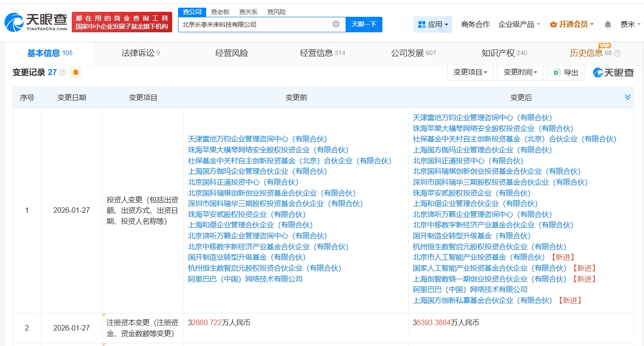Open the 应用 apps dropdown
Image resolution: width=644 pixels, height=346 pixels.
point(433,25)
